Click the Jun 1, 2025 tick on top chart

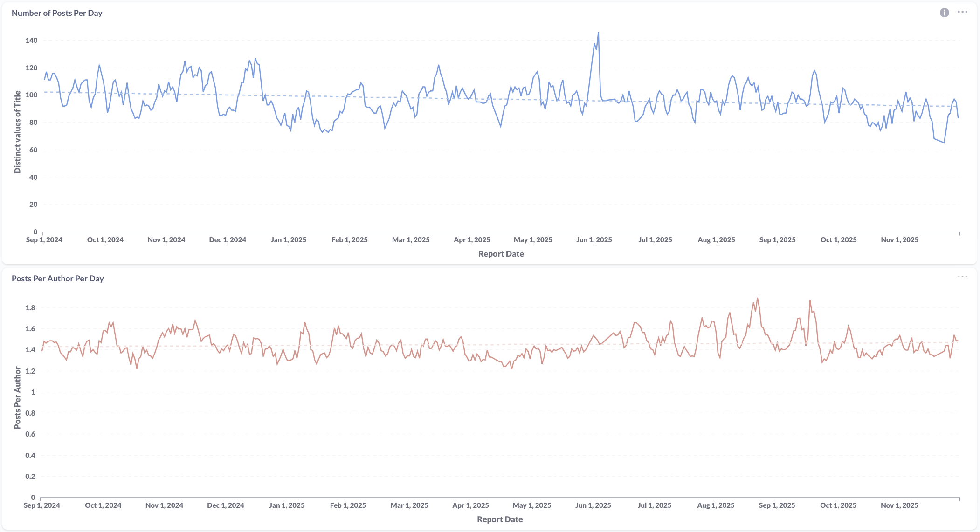(x=594, y=240)
